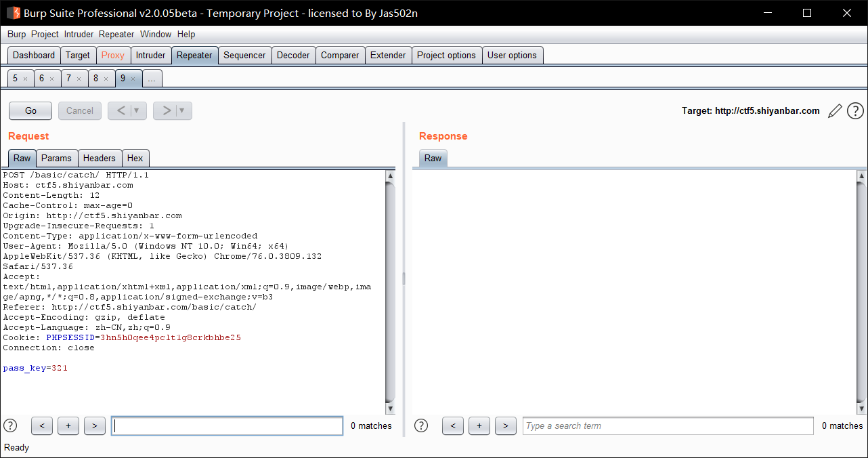Open the Project options tab

(446, 56)
